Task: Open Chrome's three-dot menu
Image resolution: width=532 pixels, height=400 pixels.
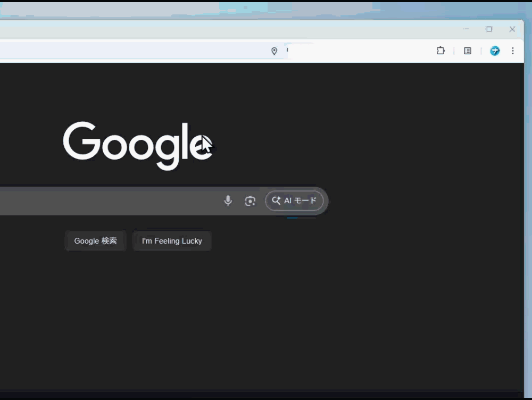Action: point(513,51)
